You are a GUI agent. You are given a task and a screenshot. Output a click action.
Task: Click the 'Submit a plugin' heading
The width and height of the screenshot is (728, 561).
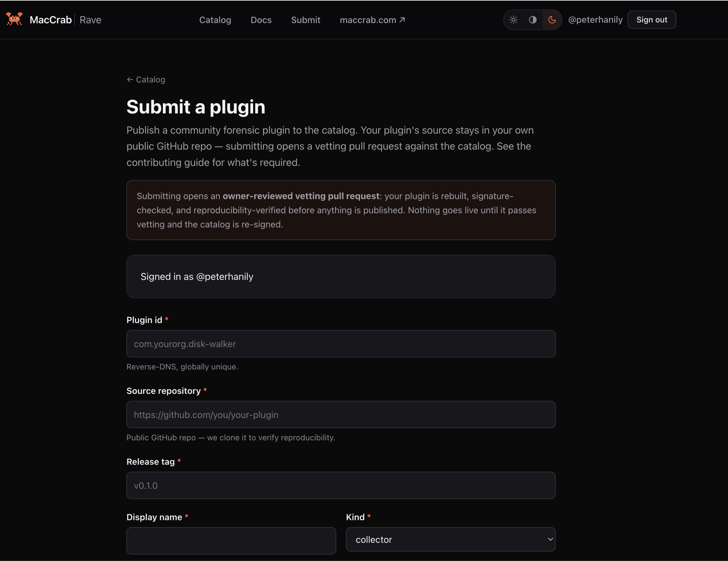pos(196,107)
